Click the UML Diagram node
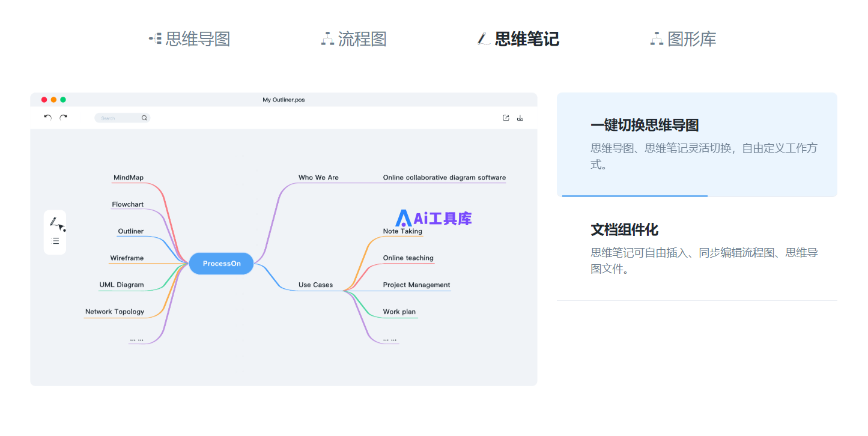 point(122,285)
